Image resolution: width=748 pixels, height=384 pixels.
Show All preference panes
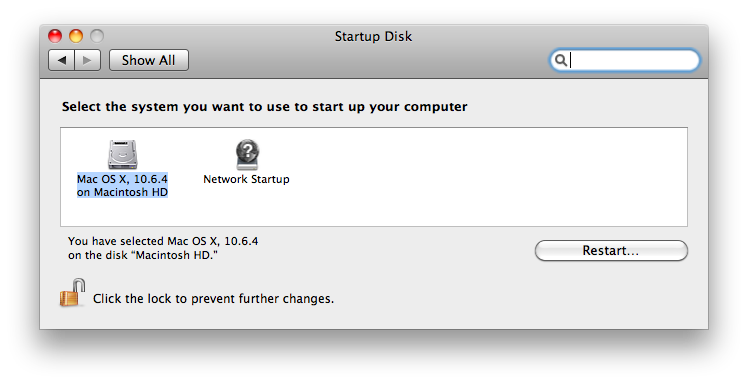tap(149, 60)
